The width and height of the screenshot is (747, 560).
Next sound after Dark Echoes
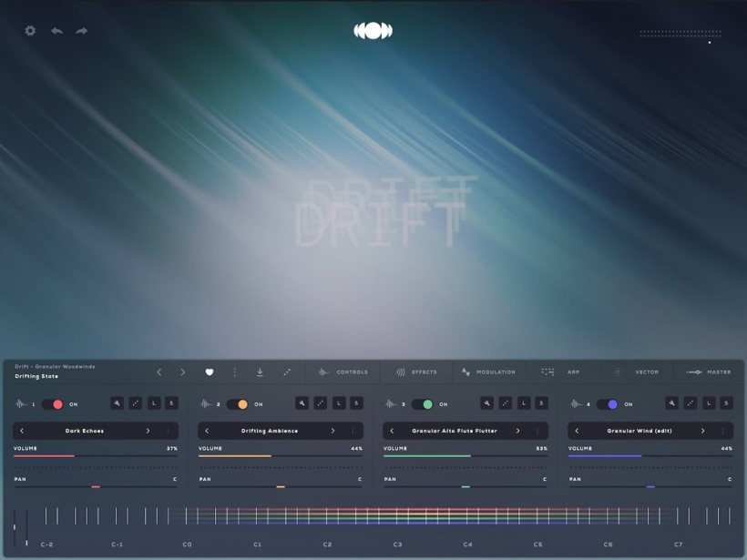tap(148, 431)
